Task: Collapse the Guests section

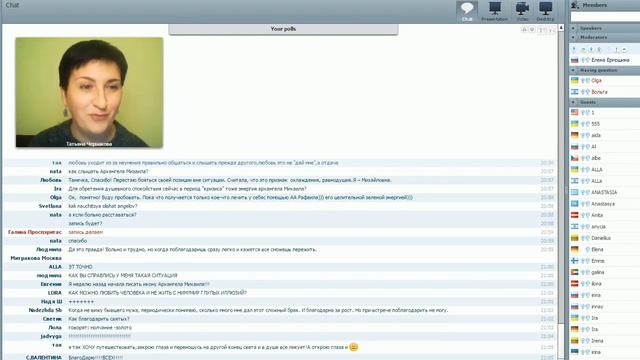Action: 573,102
